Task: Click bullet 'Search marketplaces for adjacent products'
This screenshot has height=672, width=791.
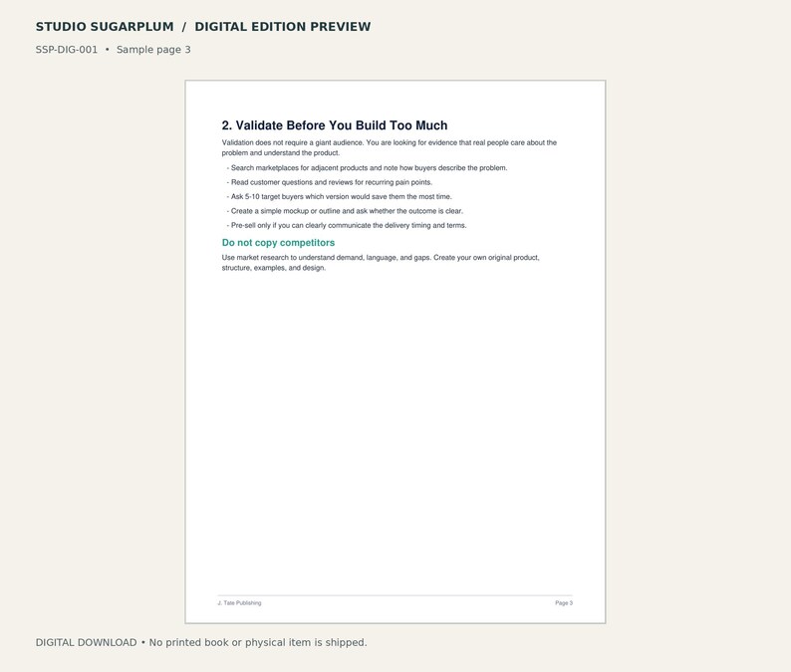Action: point(367,168)
